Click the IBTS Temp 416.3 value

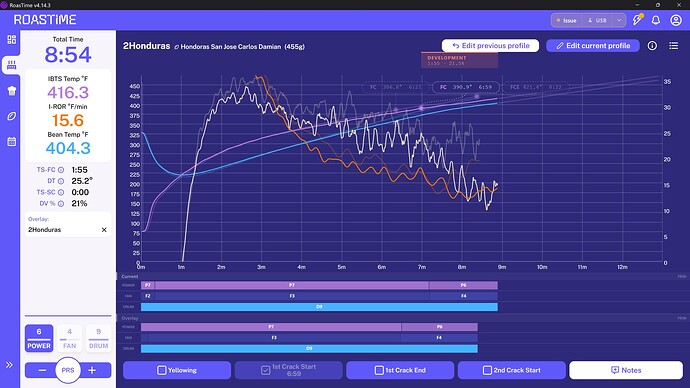point(68,92)
